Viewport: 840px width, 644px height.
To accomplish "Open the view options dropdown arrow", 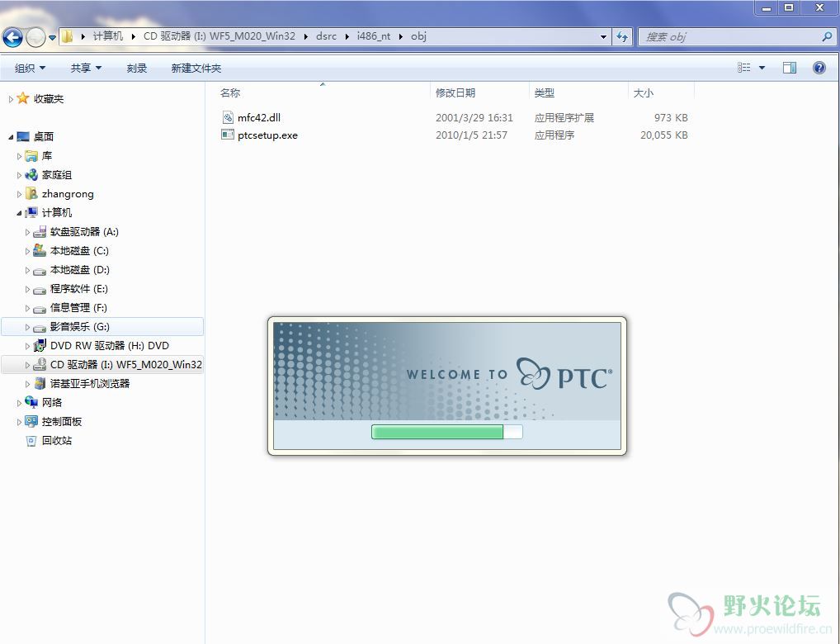I will (x=762, y=68).
